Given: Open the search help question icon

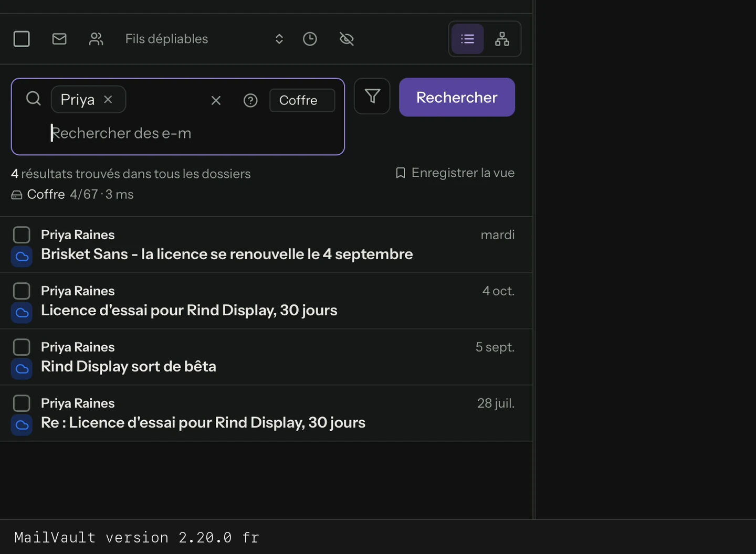Looking at the screenshot, I should pyautogui.click(x=250, y=100).
